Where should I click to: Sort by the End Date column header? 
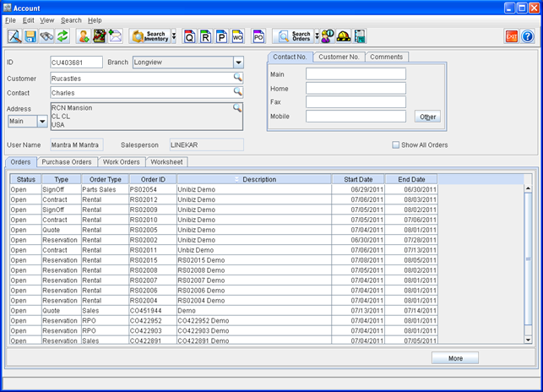coord(411,179)
